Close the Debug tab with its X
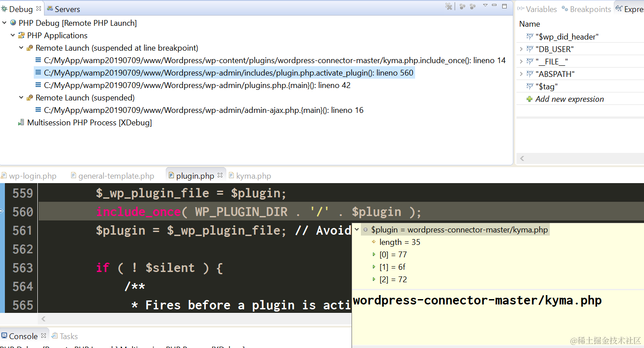 point(39,8)
